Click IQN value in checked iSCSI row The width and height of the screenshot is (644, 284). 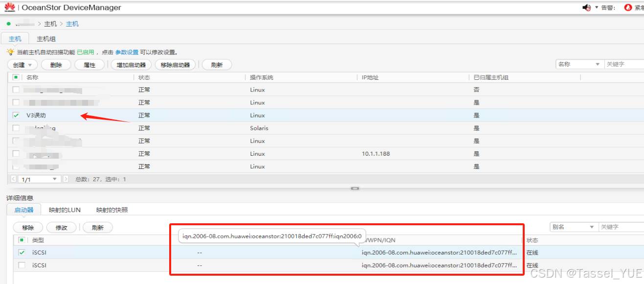[x=439, y=252]
